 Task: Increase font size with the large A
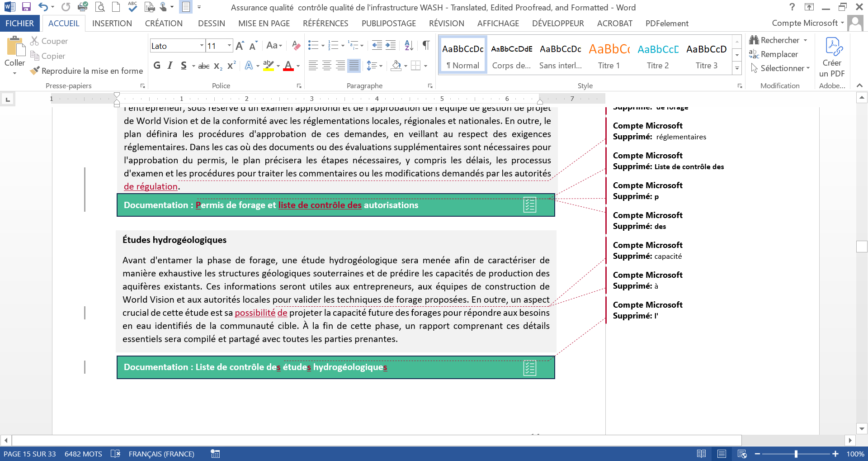(x=240, y=46)
